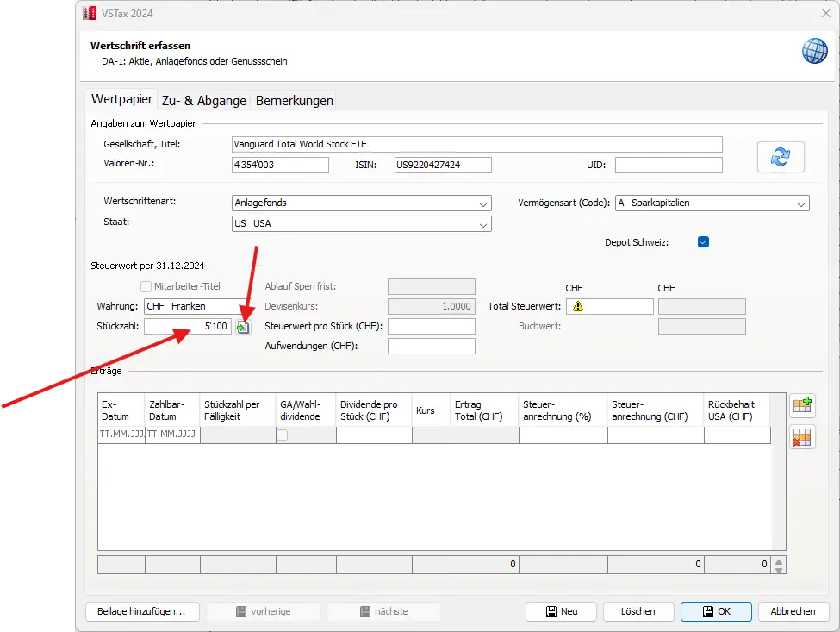
Task: Switch to the Zu- & Abgänge tab
Action: coord(203,101)
